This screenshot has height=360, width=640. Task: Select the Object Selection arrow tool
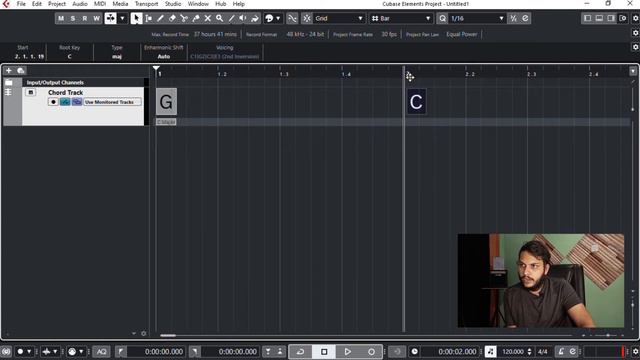click(136, 18)
